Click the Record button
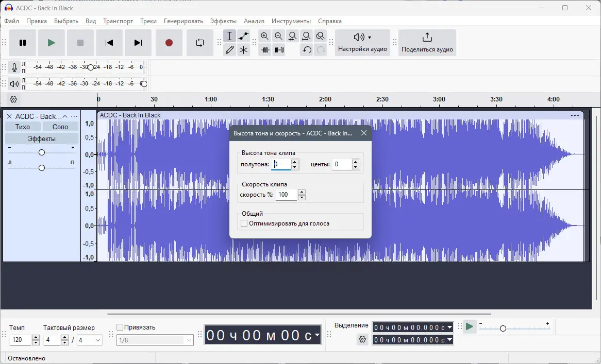The image size is (601, 364). click(x=169, y=43)
